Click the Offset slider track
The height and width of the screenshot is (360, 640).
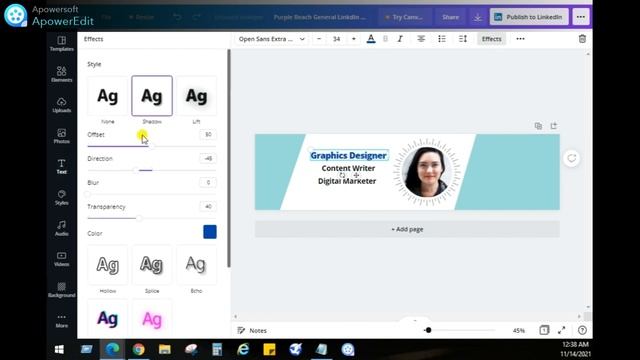pyautogui.click(x=152, y=146)
